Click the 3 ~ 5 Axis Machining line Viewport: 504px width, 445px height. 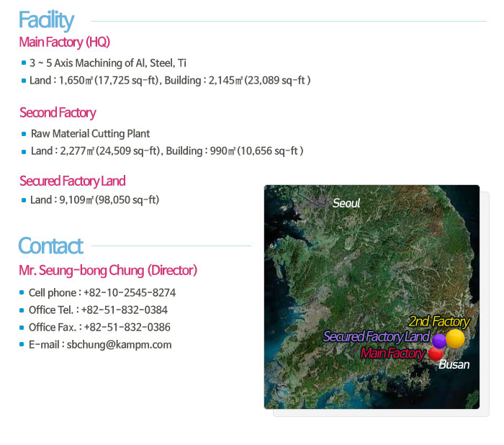click(108, 63)
